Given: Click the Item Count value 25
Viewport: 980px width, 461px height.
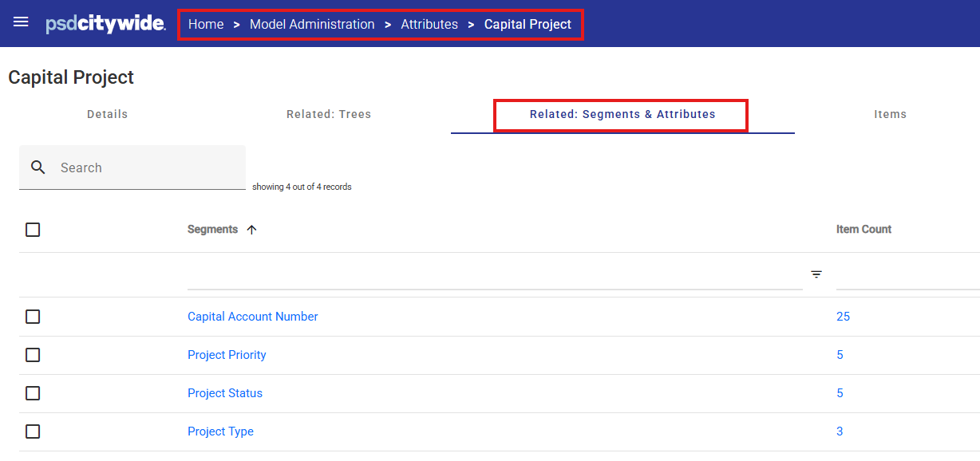Looking at the screenshot, I should tap(843, 317).
